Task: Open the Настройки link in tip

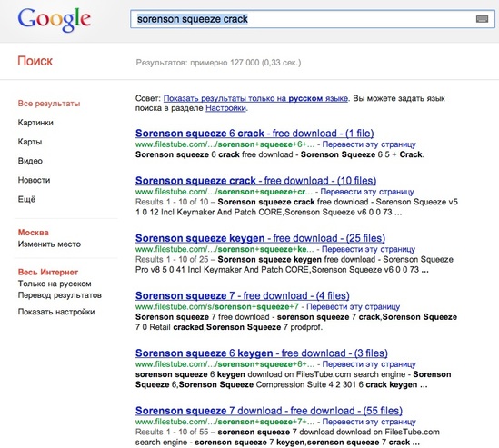Action: [226, 108]
